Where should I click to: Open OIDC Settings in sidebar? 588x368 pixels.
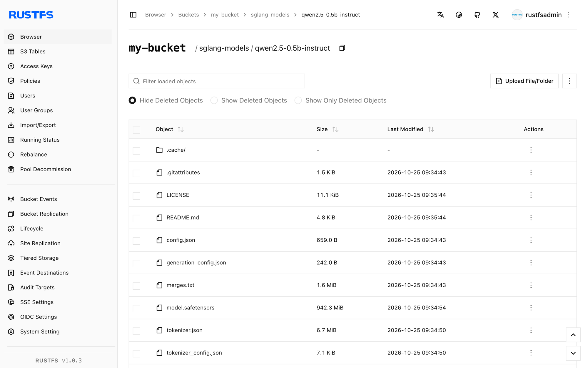point(58,317)
